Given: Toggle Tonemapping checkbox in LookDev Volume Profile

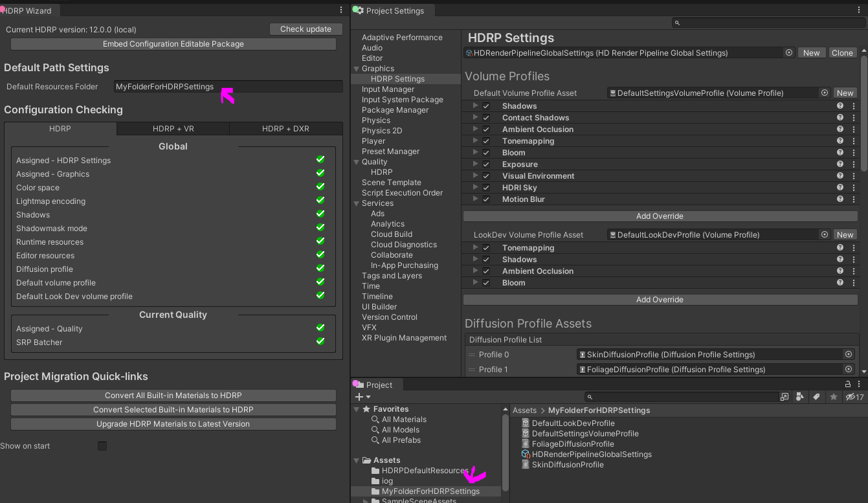Looking at the screenshot, I should [x=486, y=248].
